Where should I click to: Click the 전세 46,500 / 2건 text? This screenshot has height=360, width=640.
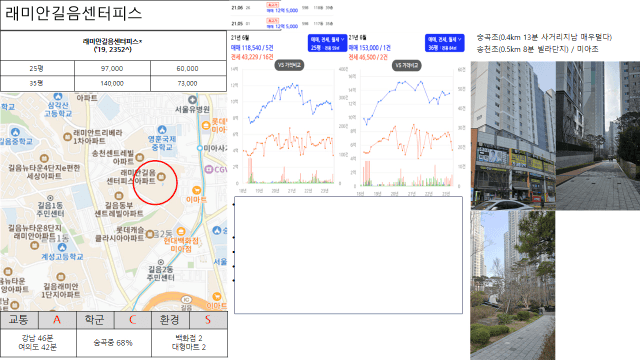click(x=368, y=58)
